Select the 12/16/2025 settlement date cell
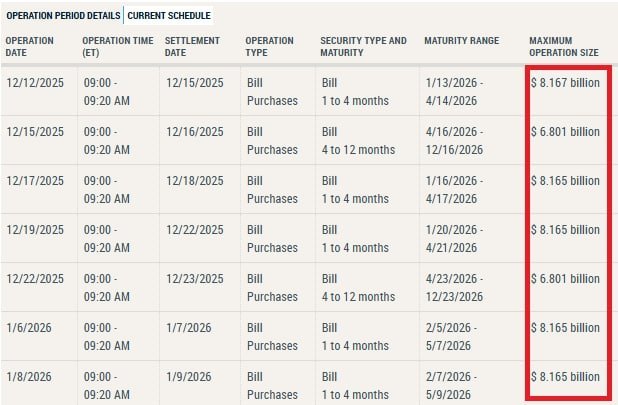This screenshot has width=618, height=405. point(195,132)
